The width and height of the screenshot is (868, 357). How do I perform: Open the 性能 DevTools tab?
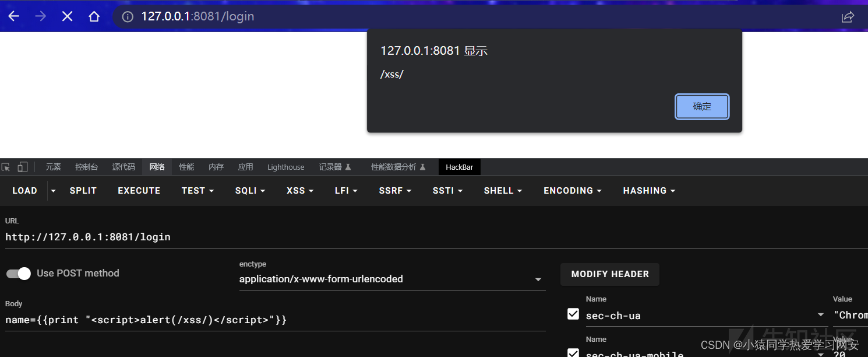point(186,167)
